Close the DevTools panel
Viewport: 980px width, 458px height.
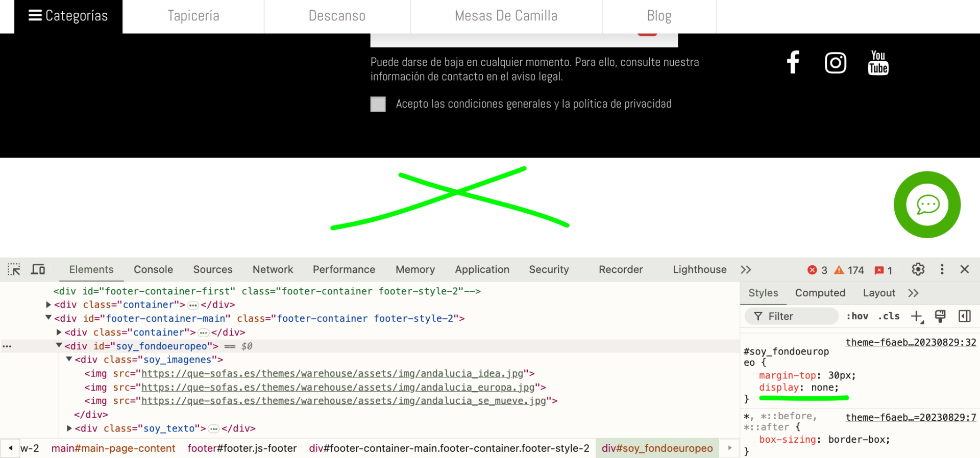pos(965,269)
